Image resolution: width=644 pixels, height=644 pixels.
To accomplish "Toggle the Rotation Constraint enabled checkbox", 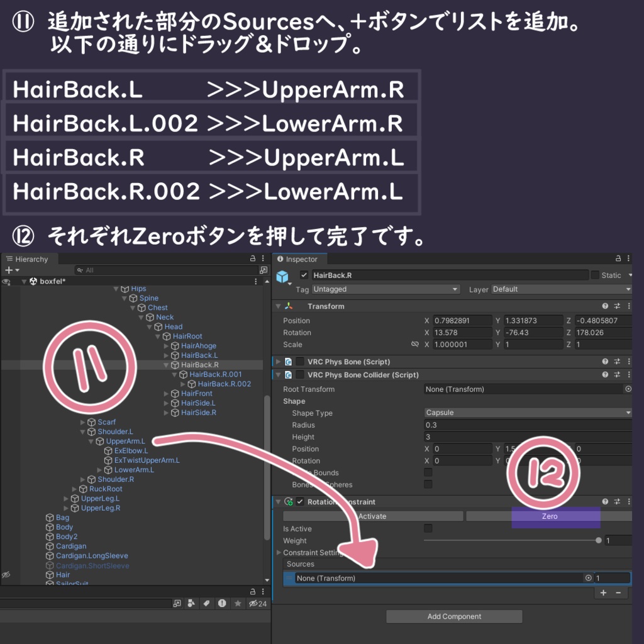I will (300, 501).
